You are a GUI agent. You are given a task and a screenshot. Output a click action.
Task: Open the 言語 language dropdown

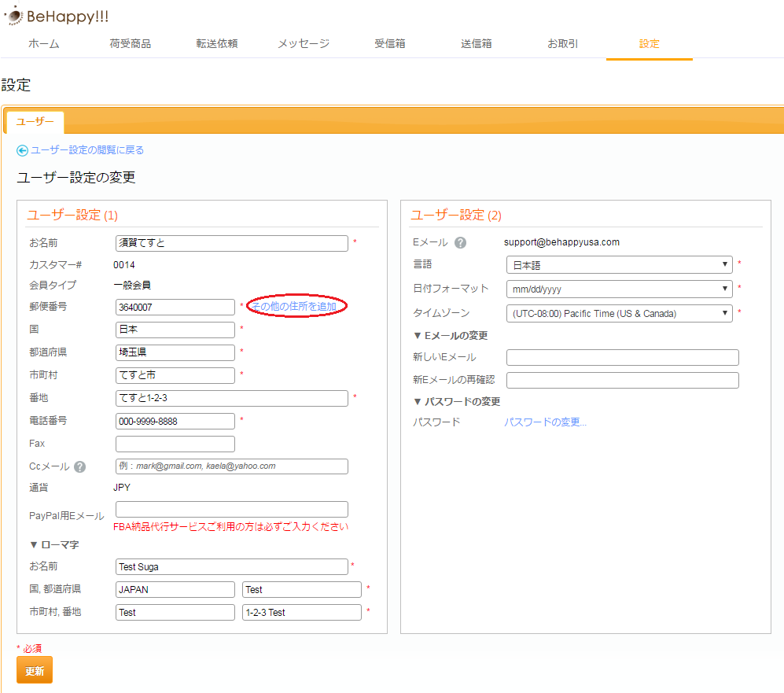[619, 265]
